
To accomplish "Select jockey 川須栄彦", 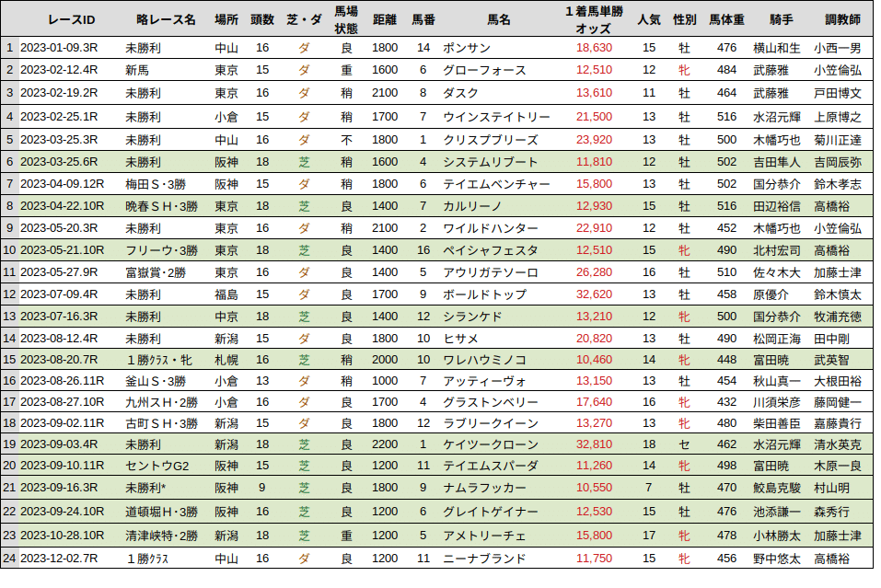I will [776, 402].
